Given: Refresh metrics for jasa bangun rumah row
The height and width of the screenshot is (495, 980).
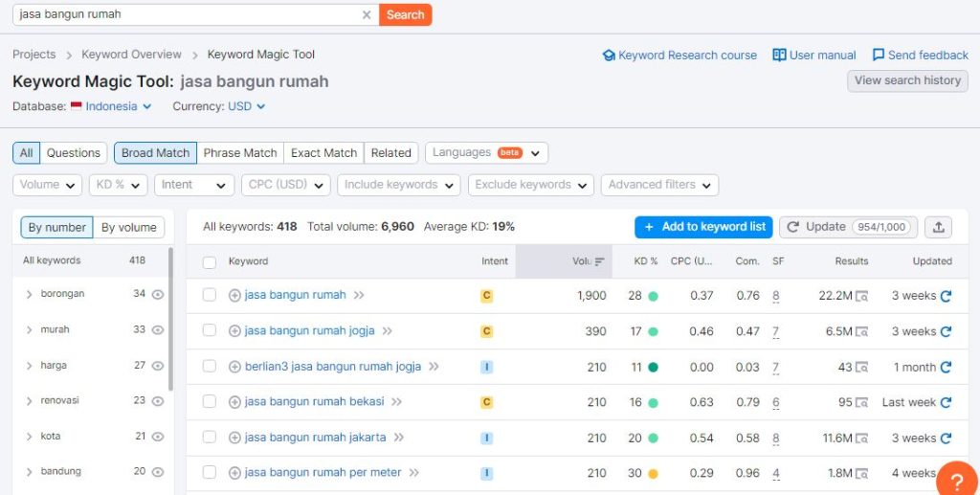Looking at the screenshot, I should point(946,296).
